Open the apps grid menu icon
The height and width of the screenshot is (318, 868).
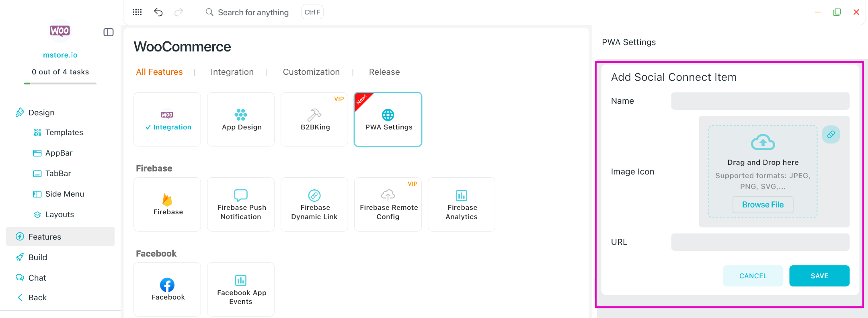point(137,12)
